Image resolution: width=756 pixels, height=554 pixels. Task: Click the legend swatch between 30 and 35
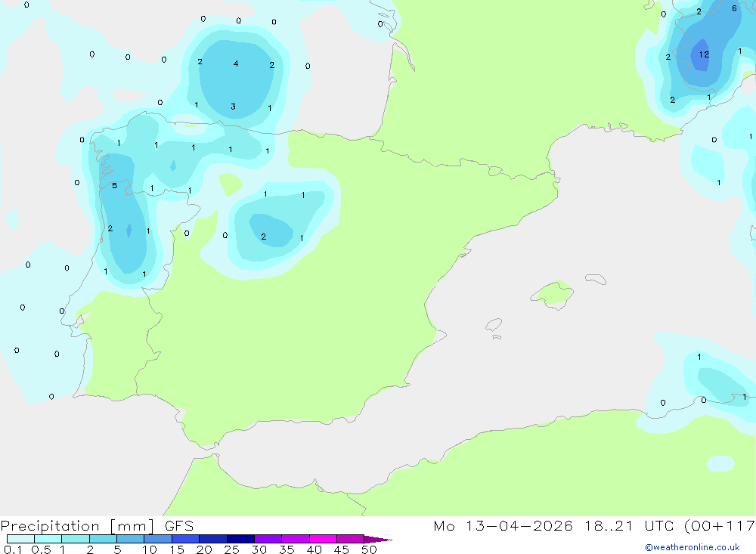pos(268,539)
